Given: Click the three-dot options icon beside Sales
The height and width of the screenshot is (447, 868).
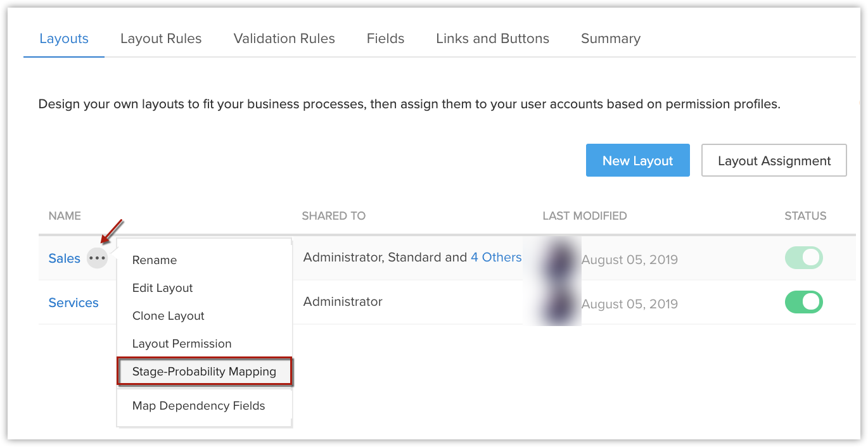Looking at the screenshot, I should (x=97, y=258).
